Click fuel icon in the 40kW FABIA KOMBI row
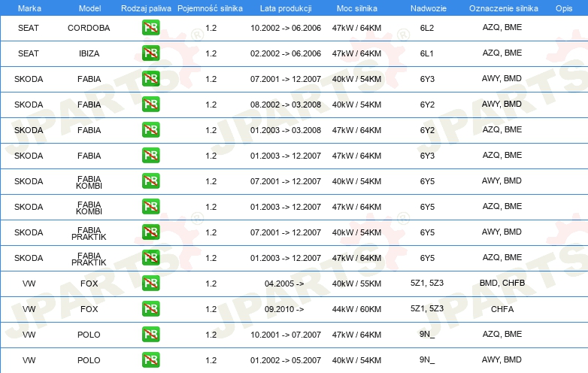This screenshot has width=588, height=373. point(150,181)
